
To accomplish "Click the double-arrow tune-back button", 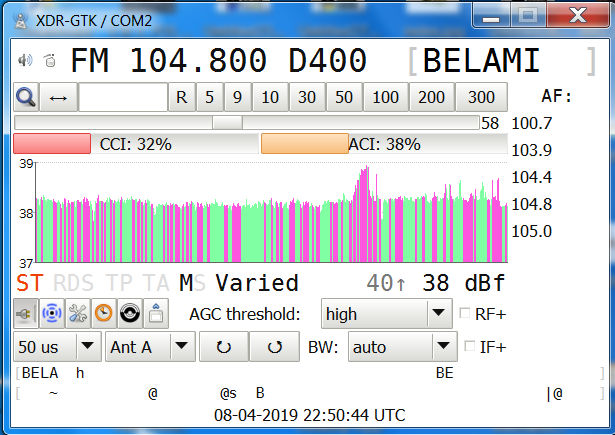I will click(58, 97).
